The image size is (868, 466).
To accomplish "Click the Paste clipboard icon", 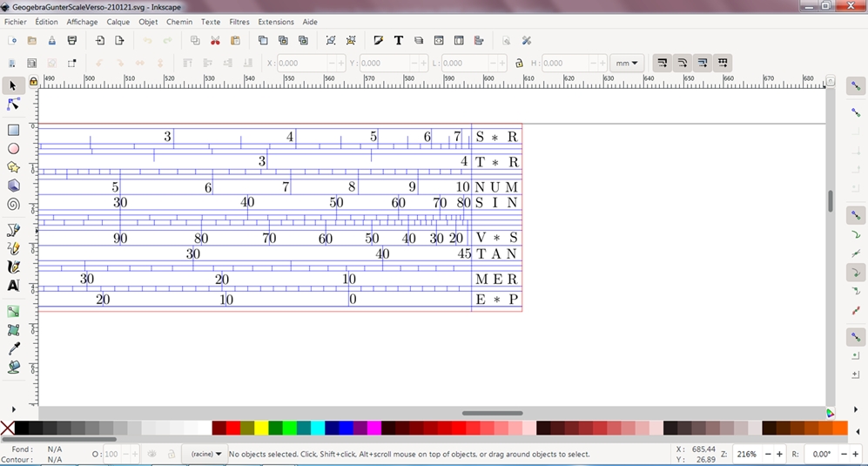I will pos(235,40).
